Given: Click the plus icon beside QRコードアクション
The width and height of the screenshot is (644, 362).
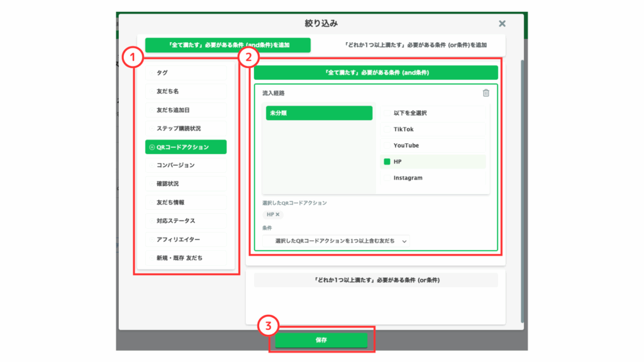Looking at the screenshot, I should tap(152, 147).
